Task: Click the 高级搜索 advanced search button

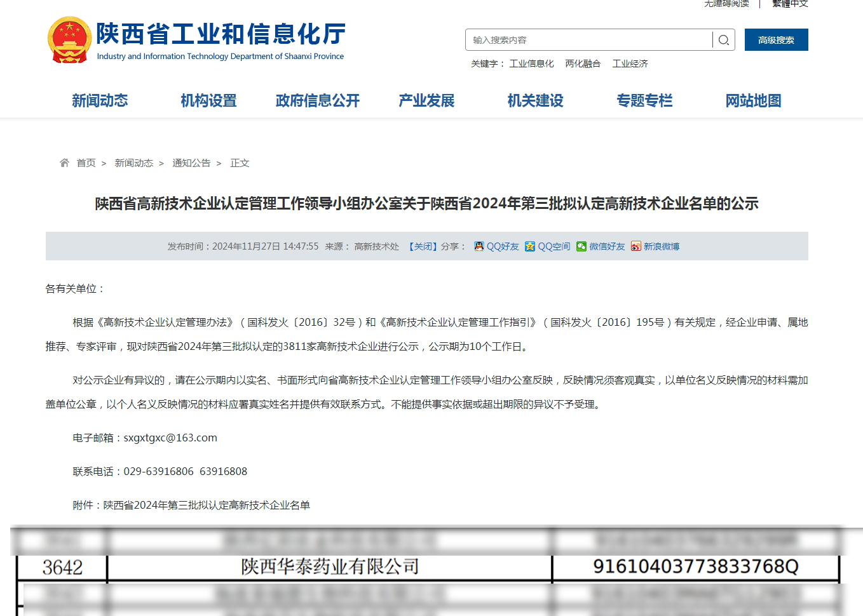Action: pyautogui.click(x=776, y=39)
